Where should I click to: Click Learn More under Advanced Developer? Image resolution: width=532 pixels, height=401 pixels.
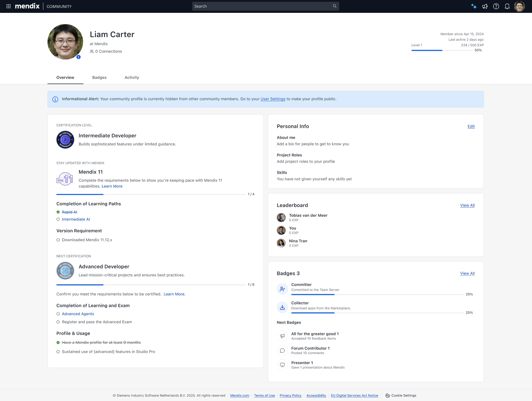(174, 294)
